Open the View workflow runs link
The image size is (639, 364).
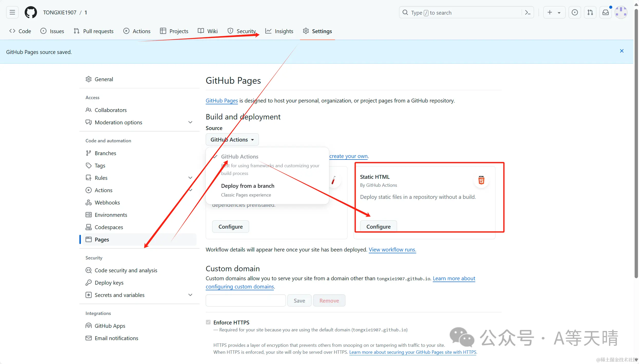[392, 250]
